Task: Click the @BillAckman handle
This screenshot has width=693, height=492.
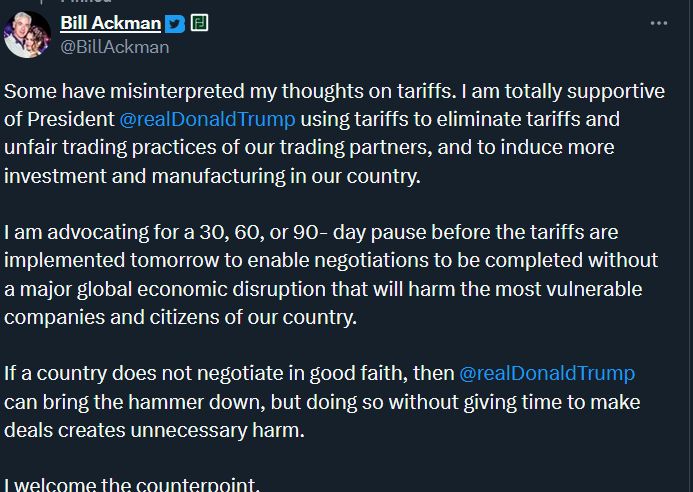Action: click(114, 47)
